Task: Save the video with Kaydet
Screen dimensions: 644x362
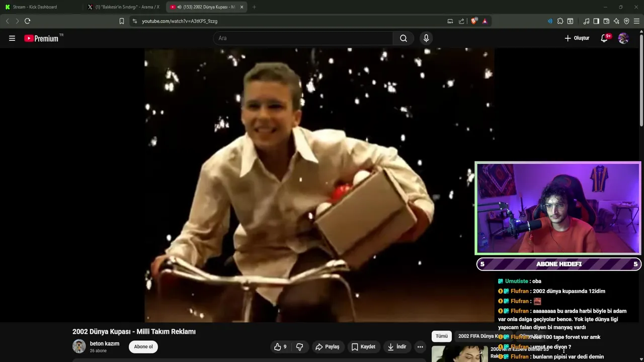Action: click(363, 347)
